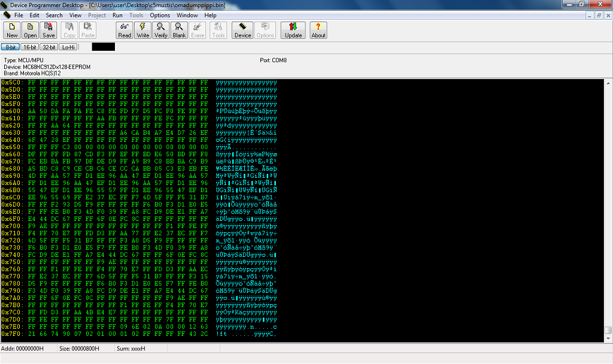613x364 pixels.
Task: Open a file with the Open icon
Action: coord(31,30)
